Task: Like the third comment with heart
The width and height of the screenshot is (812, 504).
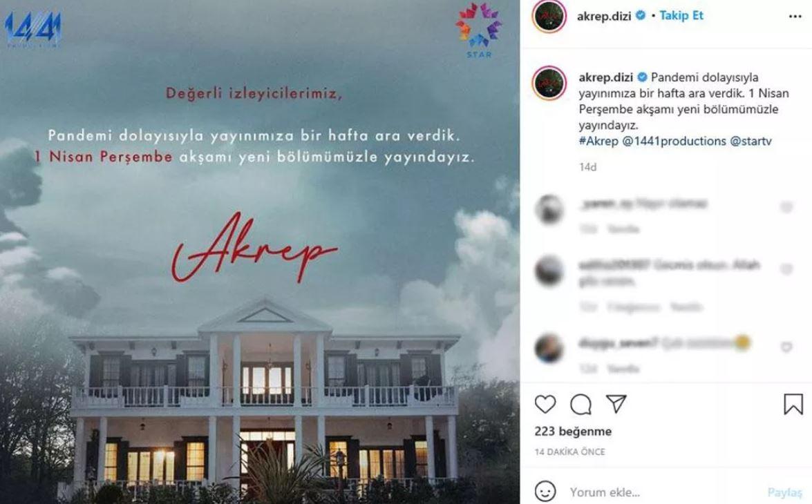Action: point(786,347)
